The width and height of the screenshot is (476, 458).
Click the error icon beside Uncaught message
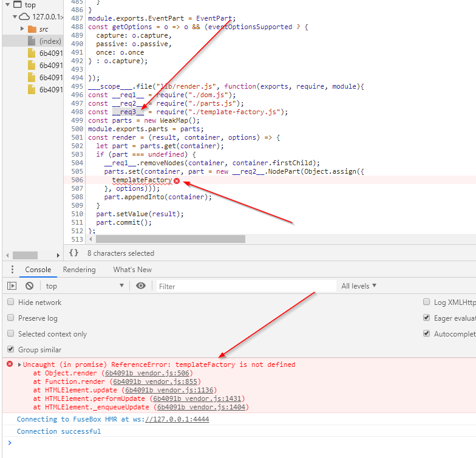(10, 364)
